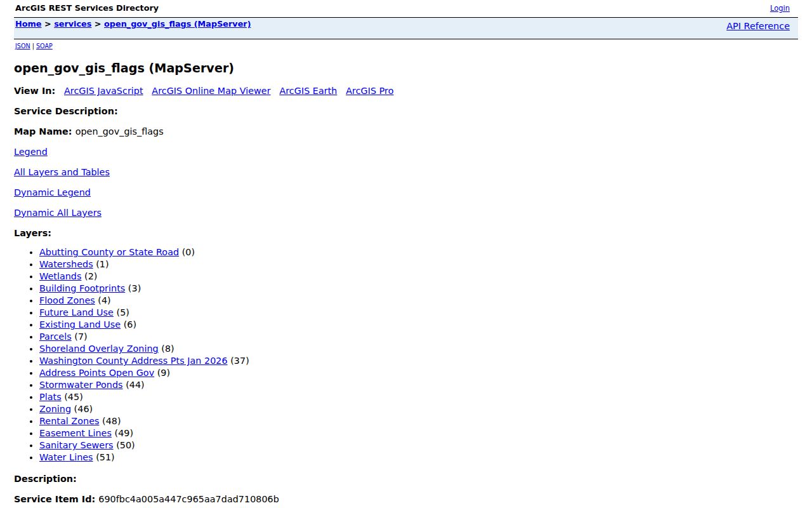Open the Easement Lines layer

75,433
